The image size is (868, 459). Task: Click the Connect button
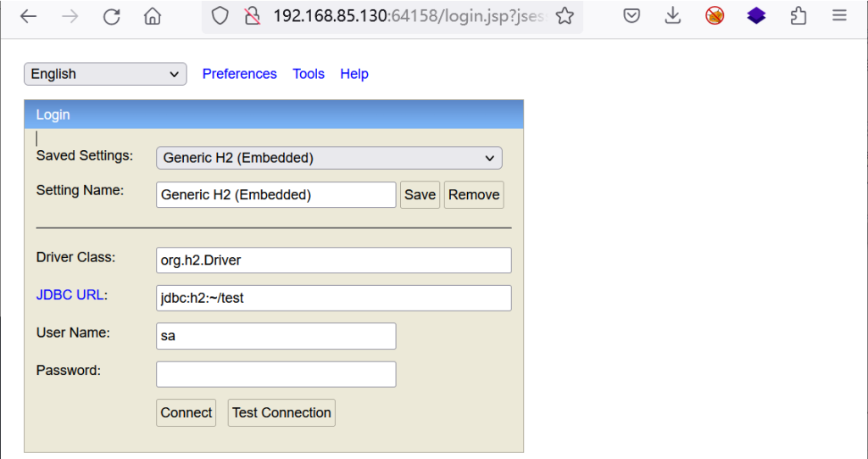[x=186, y=413]
